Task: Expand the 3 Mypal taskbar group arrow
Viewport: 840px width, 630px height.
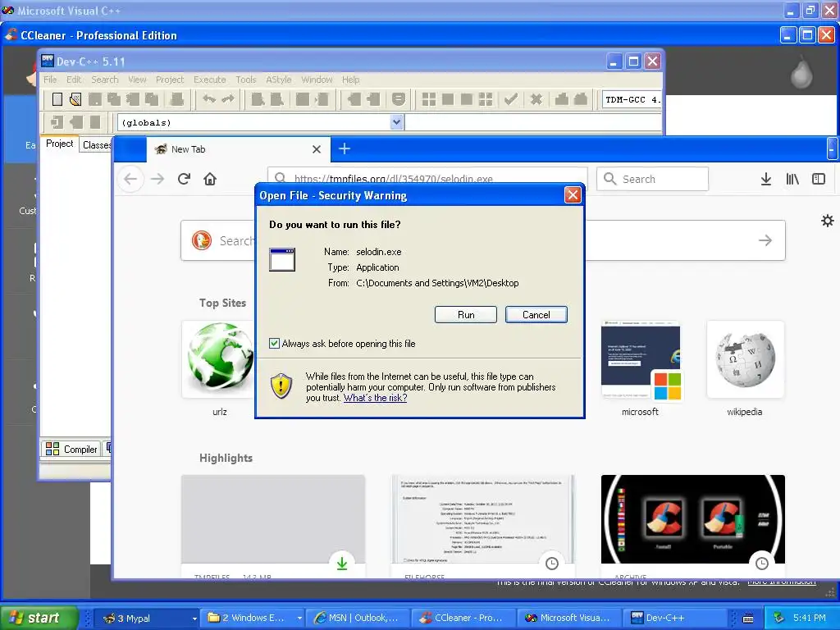Action: (x=194, y=619)
